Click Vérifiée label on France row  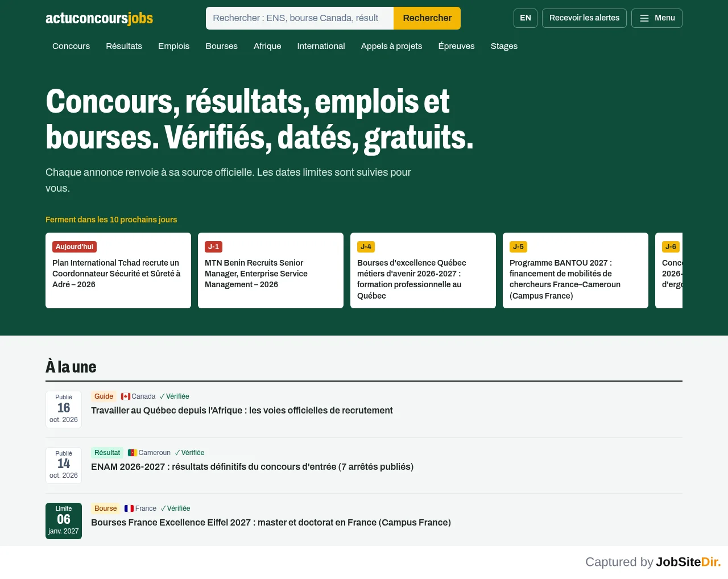coord(176,508)
